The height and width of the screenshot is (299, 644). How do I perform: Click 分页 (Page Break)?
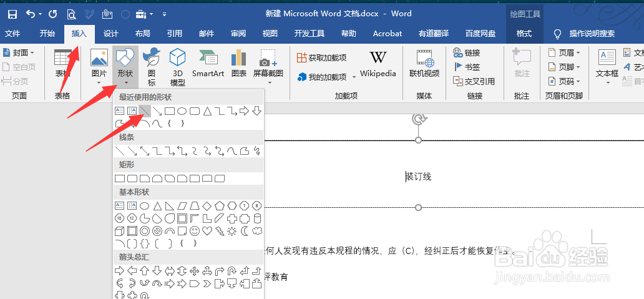point(14,81)
